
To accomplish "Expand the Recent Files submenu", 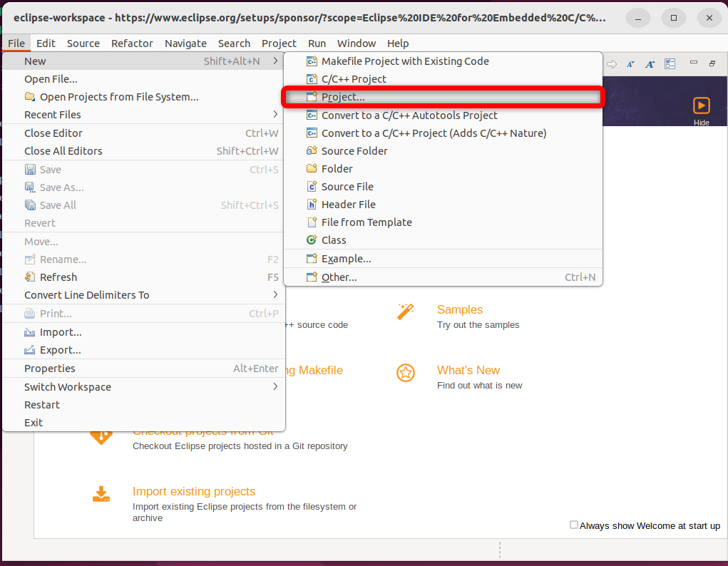I will [275, 114].
